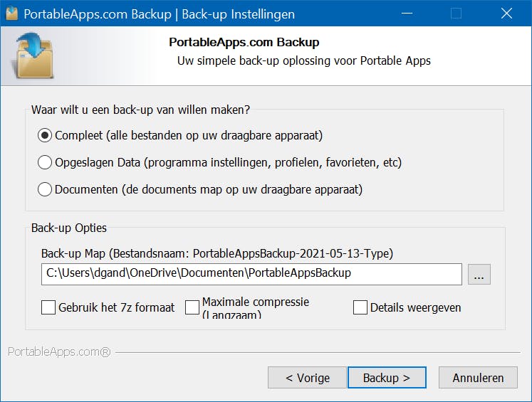This screenshot has height=402, width=532.
Task: Go back with the Vorige button
Action: pyautogui.click(x=307, y=378)
